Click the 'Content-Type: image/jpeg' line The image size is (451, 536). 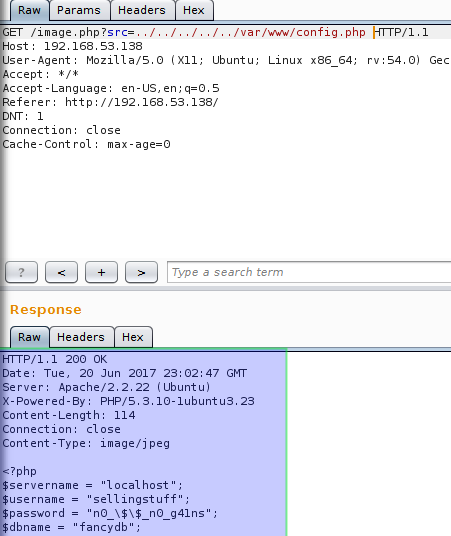coord(86,443)
